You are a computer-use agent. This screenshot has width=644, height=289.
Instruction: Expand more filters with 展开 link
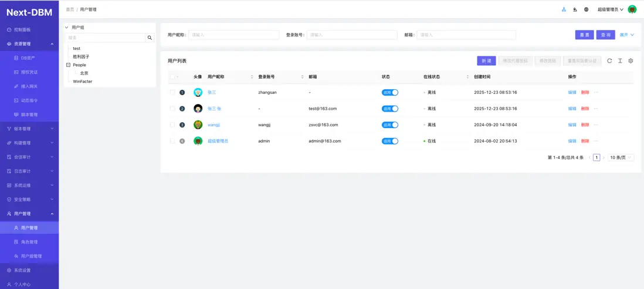[627, 35]
